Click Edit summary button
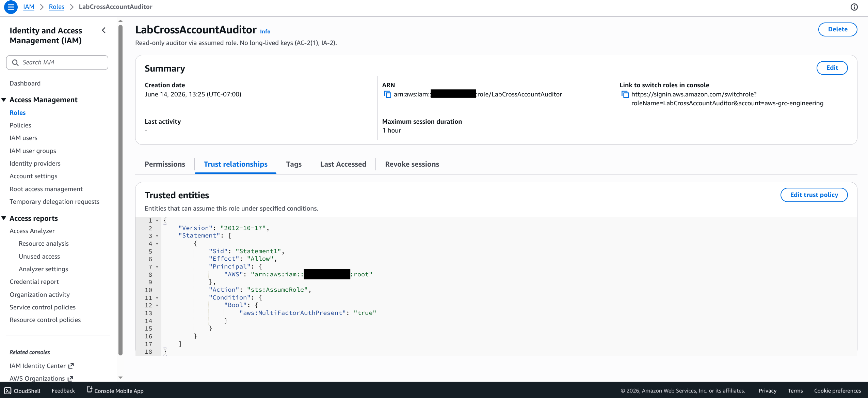This screenshot has height=398, width=868. click(x=832, y=68)
